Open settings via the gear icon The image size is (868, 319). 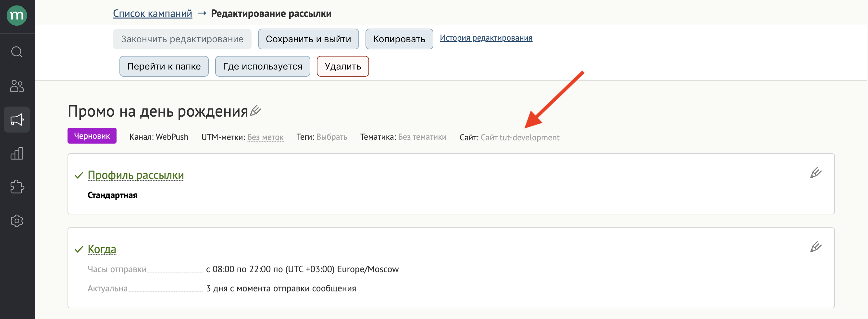(17, 221)
